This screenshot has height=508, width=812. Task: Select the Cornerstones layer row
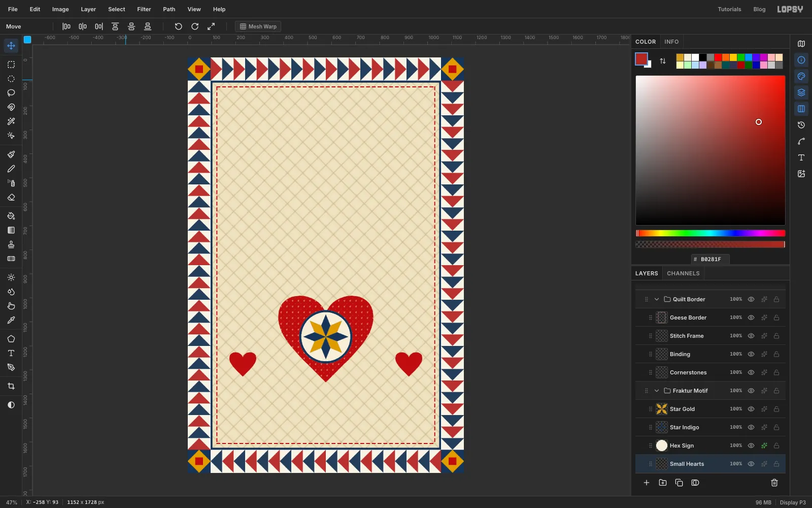(x=710, y=372)
